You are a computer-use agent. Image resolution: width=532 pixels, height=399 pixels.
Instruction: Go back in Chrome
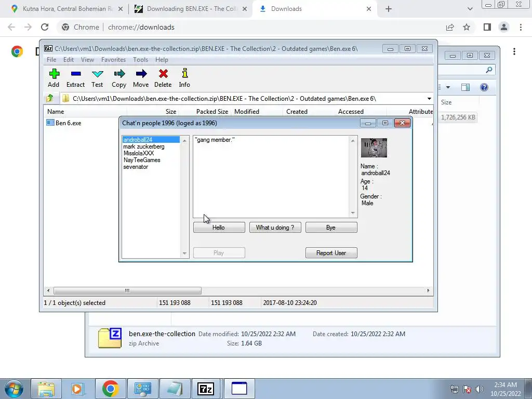coord(11,27)
